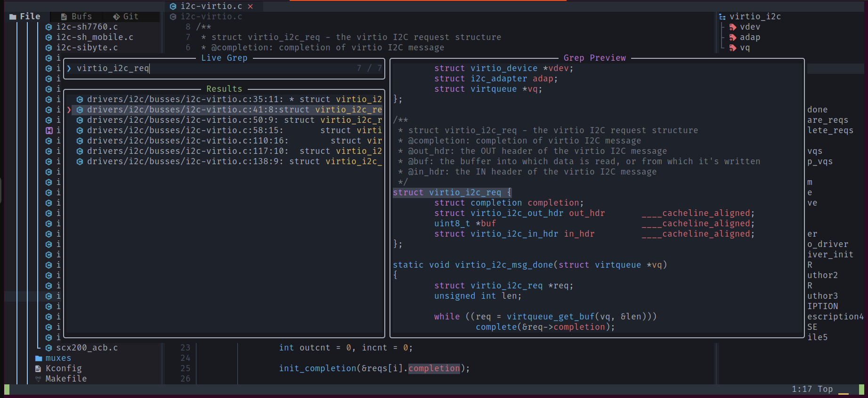Click the vdev field symbol icon in outline
This screenshot has height=398, width=868.
pyautogui.click(x=732, y=27)
